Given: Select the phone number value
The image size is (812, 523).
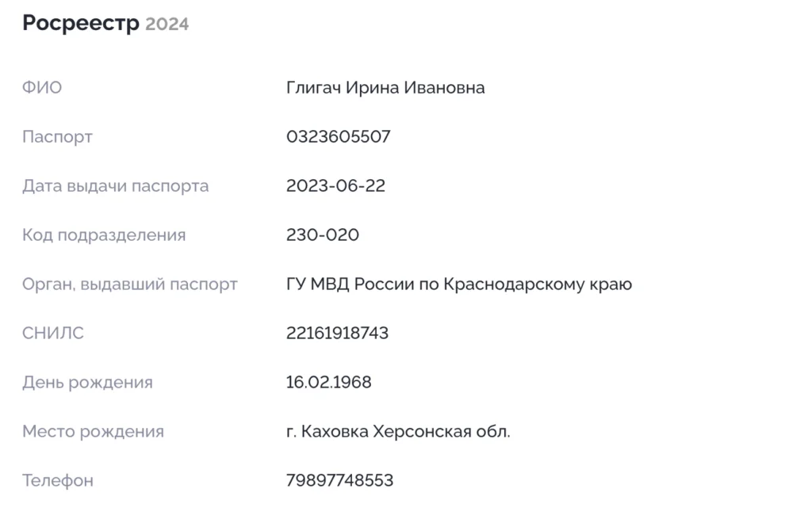Looking at the screenshot, I should tap(339, 480).
